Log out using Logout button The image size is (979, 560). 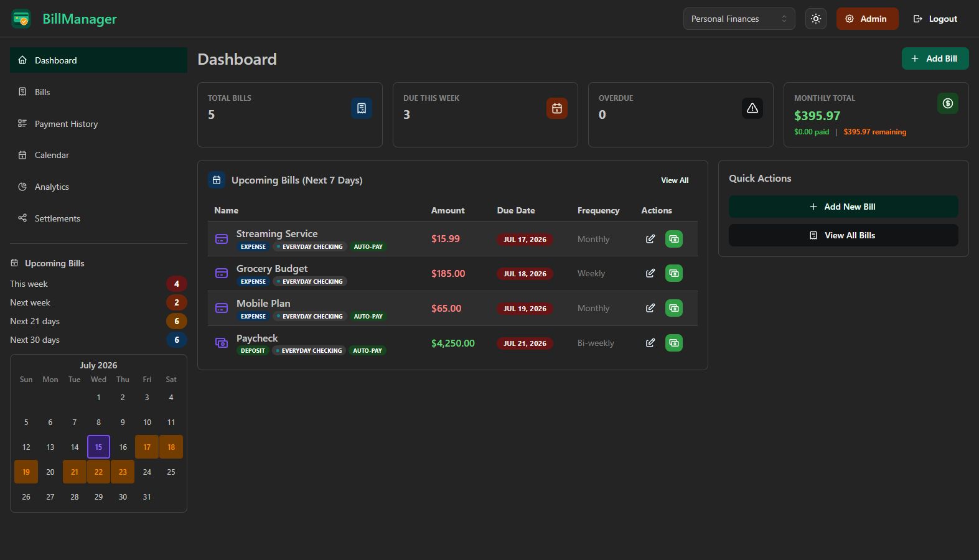(x=935, y=19)
